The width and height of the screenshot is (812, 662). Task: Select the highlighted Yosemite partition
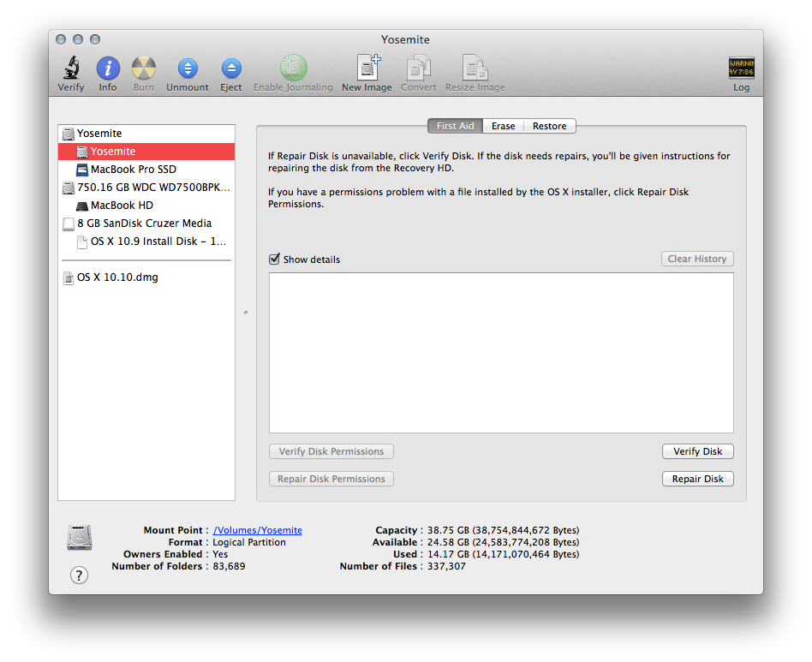tap(146, 151)
